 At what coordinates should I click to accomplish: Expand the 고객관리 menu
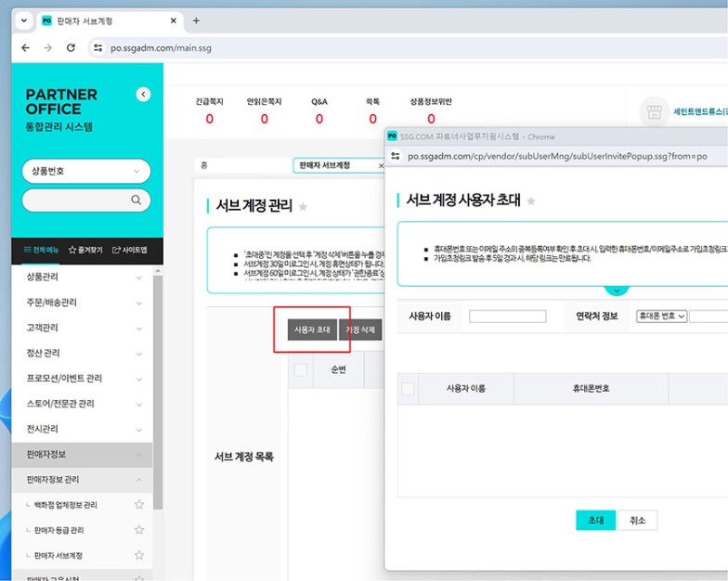pyautogui.click(x=82, y=328)
